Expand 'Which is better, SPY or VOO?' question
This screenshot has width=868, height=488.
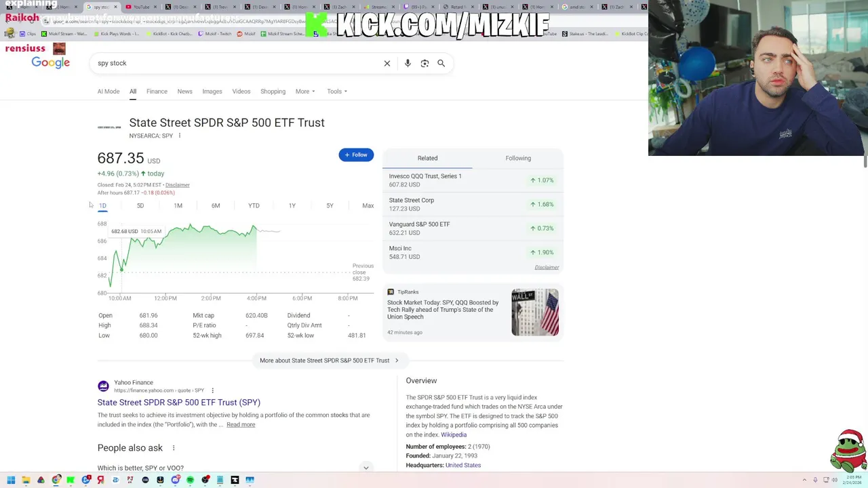click(235, 468)
